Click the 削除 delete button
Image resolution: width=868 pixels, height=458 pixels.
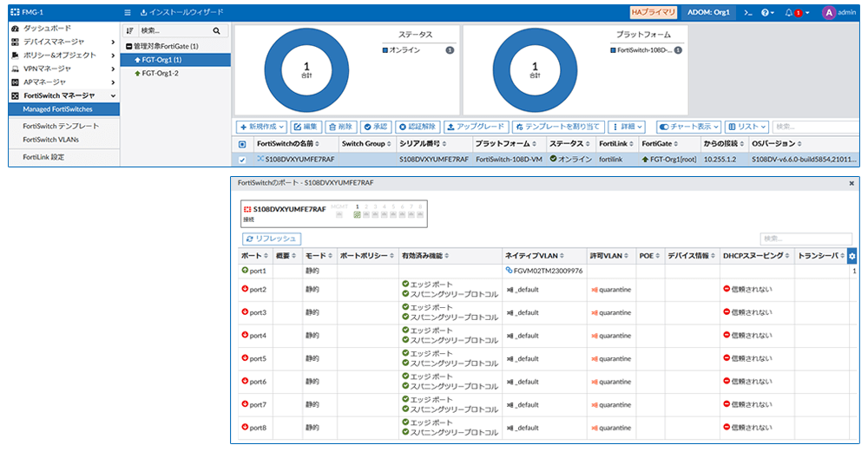tap(340, 127)
